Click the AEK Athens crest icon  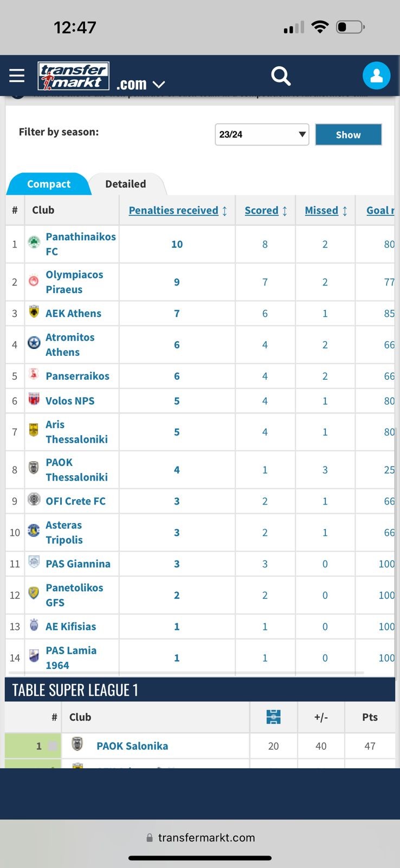(x=34, y=312)
